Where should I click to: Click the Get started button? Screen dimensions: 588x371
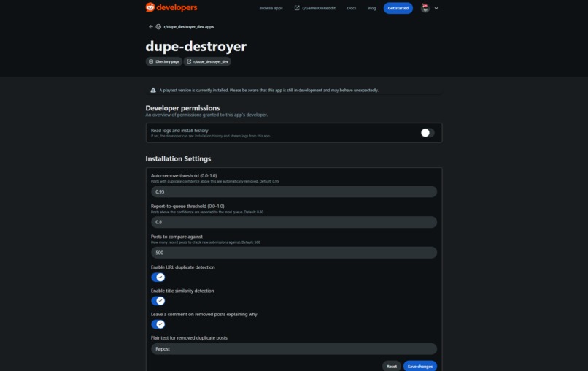click(398, 8)
